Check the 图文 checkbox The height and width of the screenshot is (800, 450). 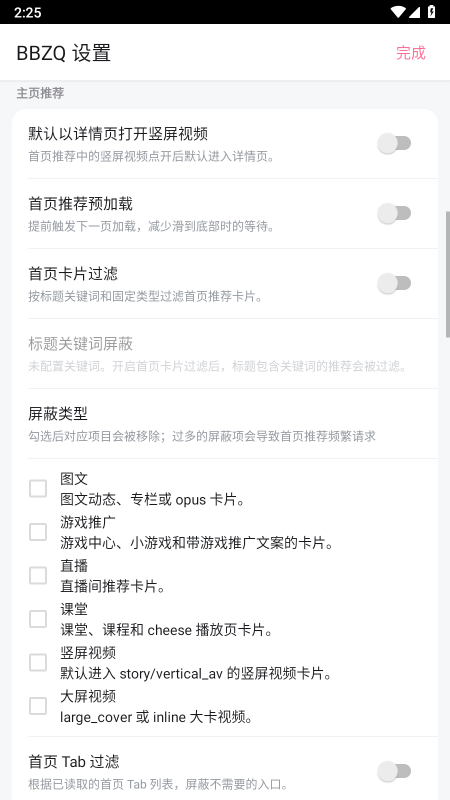[38, 488]
